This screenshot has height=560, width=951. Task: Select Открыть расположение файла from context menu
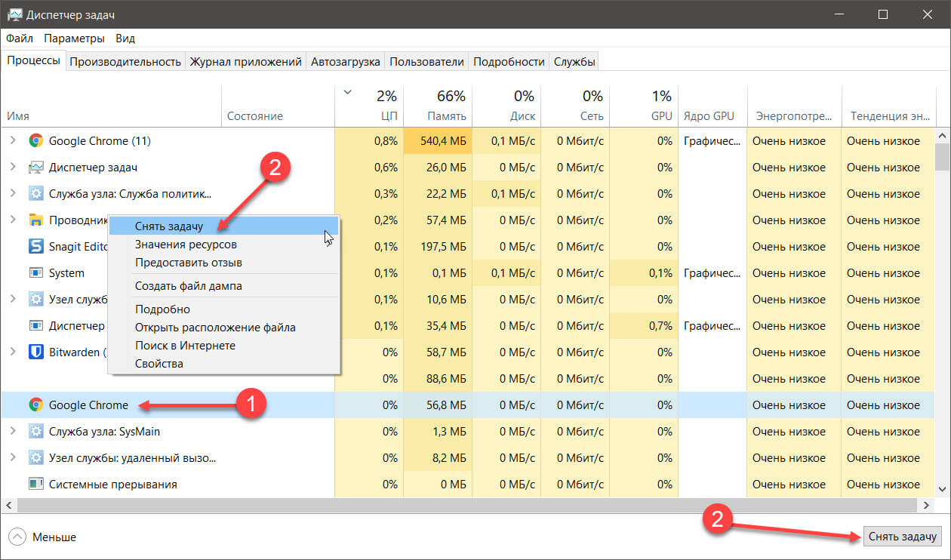click(x=215, y=328)
